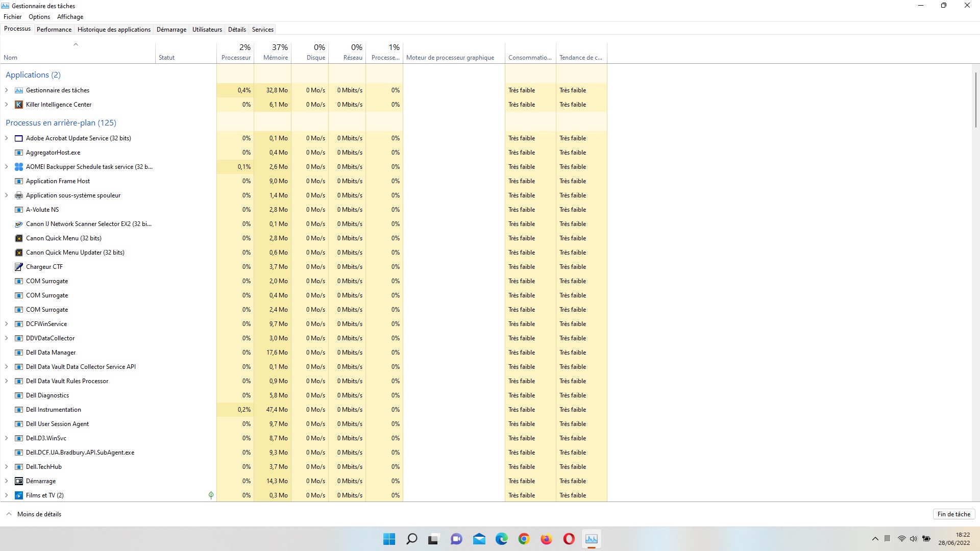Screen dimensions: 980x551
Task: Expand the DCFWinService row
Action: pos(7,324)
